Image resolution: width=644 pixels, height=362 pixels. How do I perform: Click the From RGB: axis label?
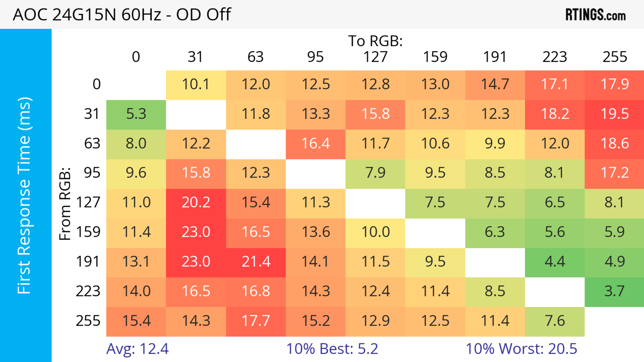[65, 204]
